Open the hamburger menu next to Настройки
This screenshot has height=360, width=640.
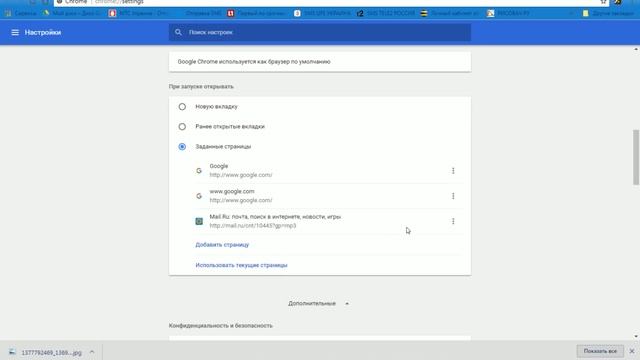(x=15, y=32)
